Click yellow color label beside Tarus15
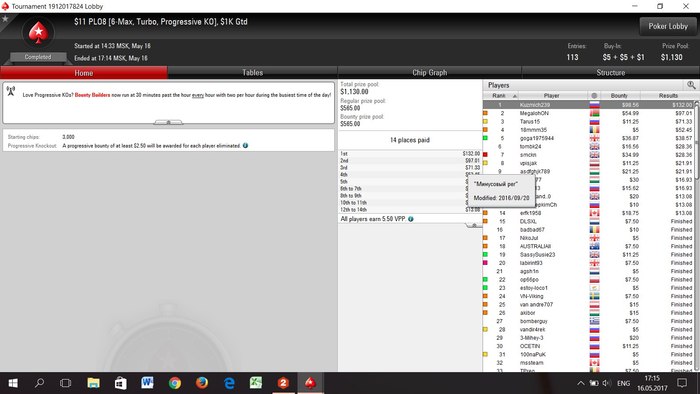Viewport: 700px width, 394px height. coord(485,121)
